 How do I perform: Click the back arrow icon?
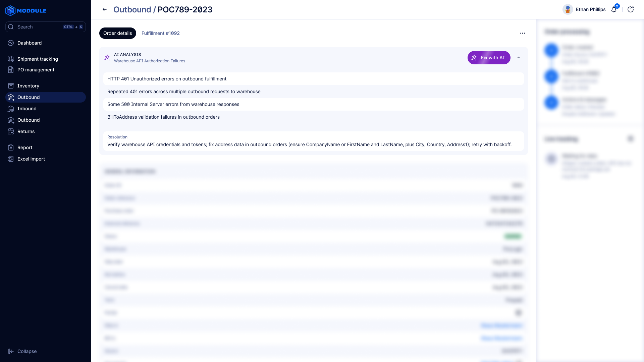click(x=105, y=9)
